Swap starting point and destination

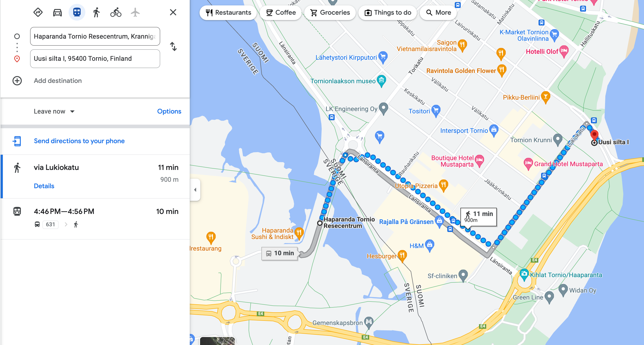pyautogui.click(x=173, y=47)
